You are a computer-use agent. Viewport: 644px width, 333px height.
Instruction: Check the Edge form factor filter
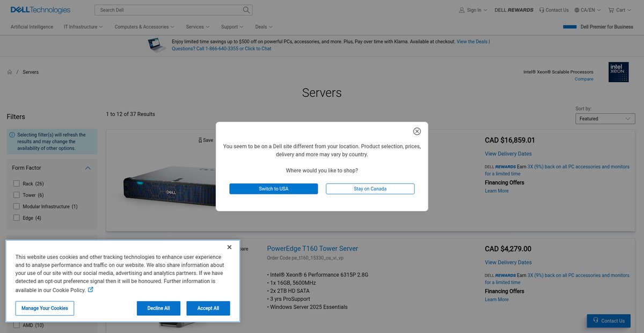coord(17,218)
